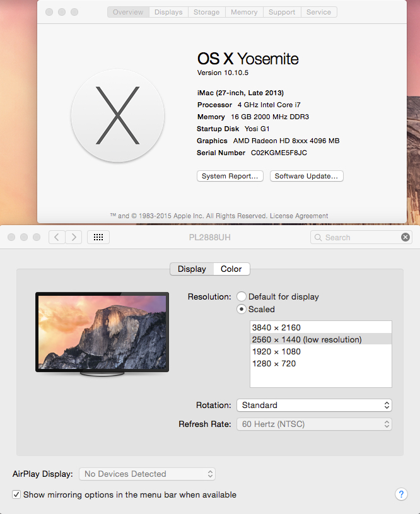
Task: Click iMac (27-inch, Late 2013) text
Action: click(240, 93)
